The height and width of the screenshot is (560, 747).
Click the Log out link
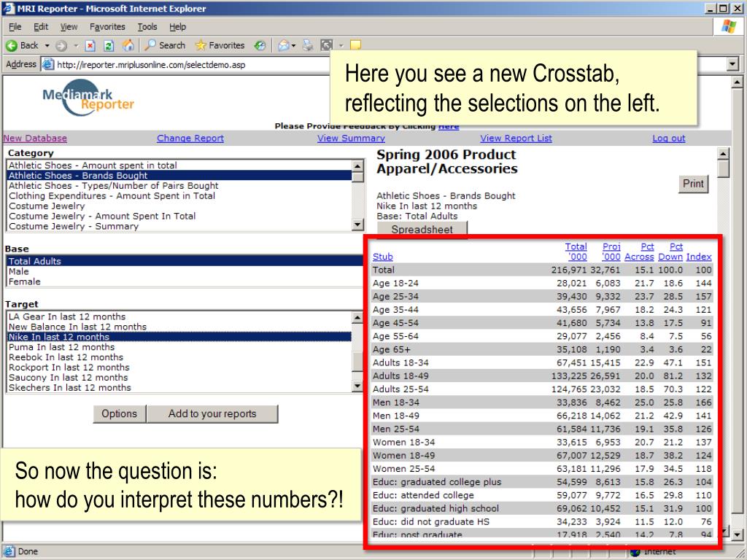pos(668,138)
